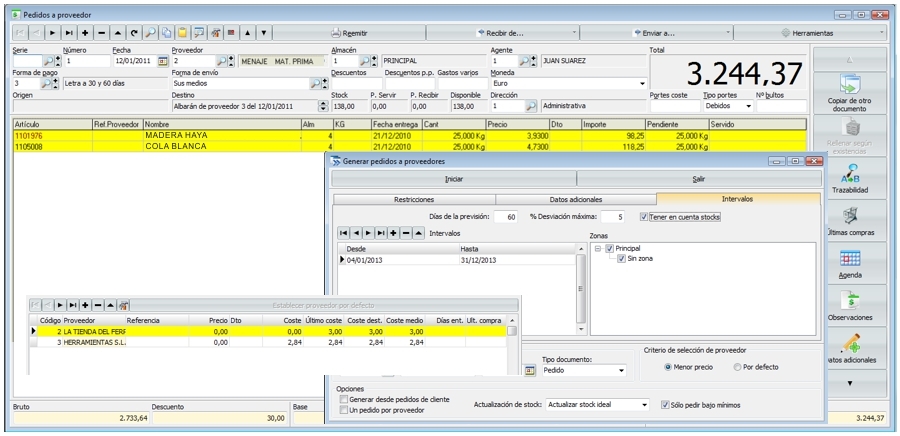Open calendar picker next to Fecha field
This screenshot has width=900, height=436.
(x=162, y=61)
